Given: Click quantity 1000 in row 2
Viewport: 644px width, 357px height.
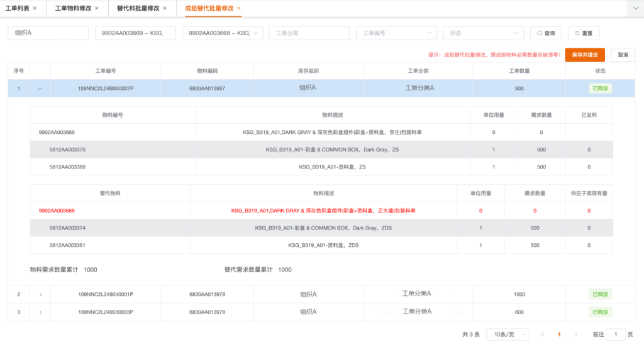Looking at the screenshot, I should (x=519, y=294).
